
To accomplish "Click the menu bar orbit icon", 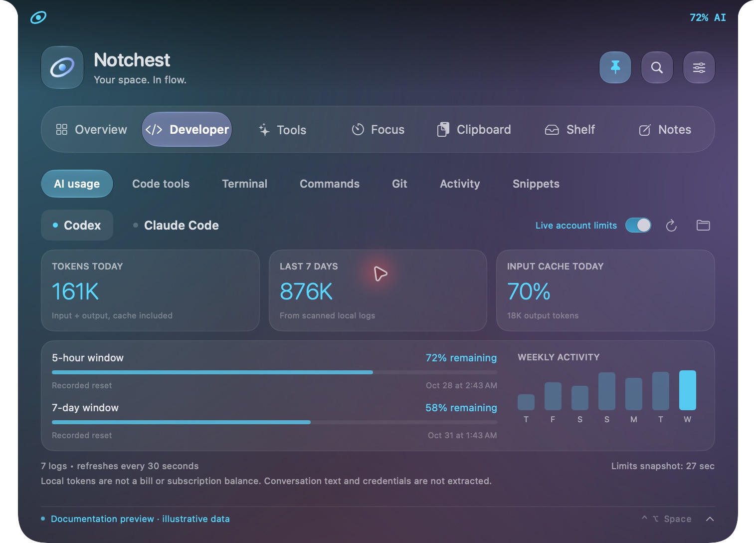I will pyautogui.click(x=38, y=17).
